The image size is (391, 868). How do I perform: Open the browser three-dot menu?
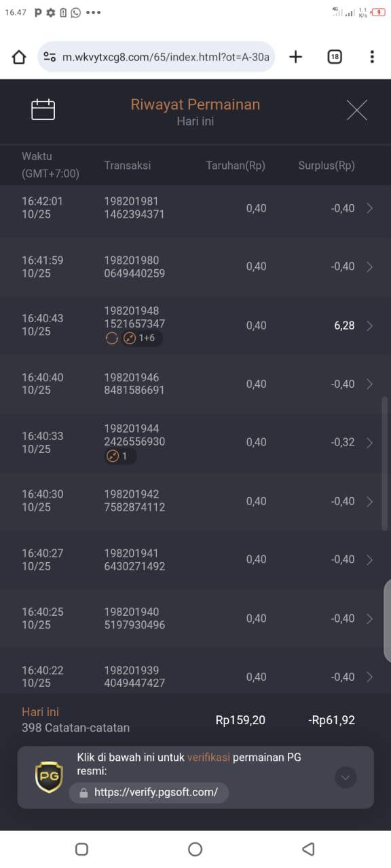(372, 57)
